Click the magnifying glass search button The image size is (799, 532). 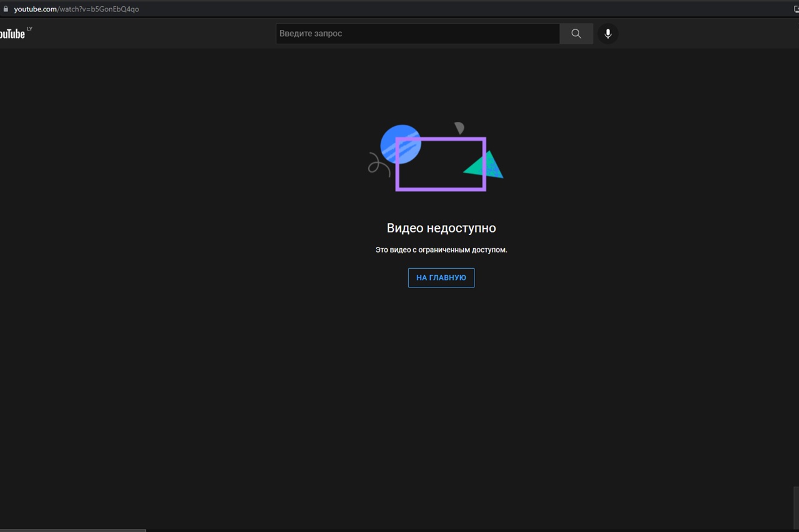coord(576,34)
